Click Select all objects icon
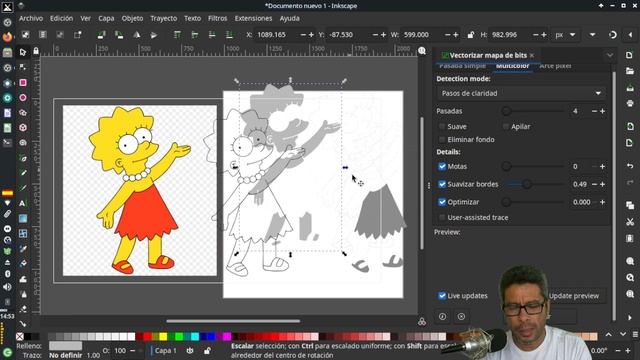Viewport: 640px width, 360px height. [x=25, y=35]
